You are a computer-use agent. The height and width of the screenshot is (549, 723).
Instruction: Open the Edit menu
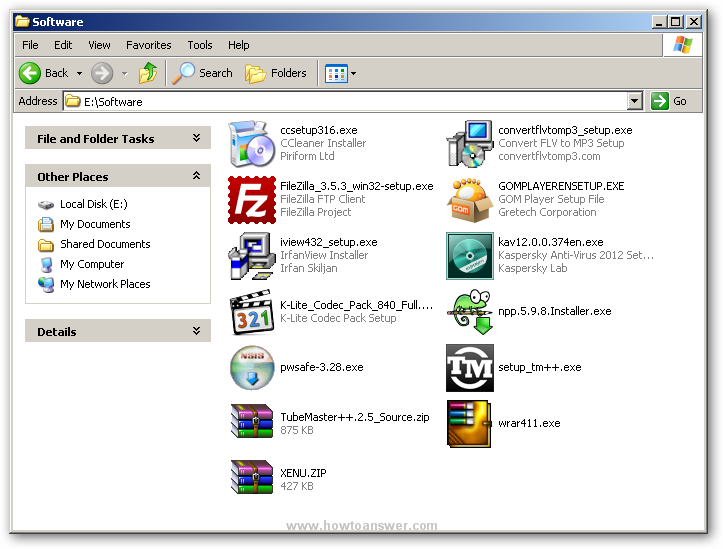pyautogui.click(x=63, y=45)
